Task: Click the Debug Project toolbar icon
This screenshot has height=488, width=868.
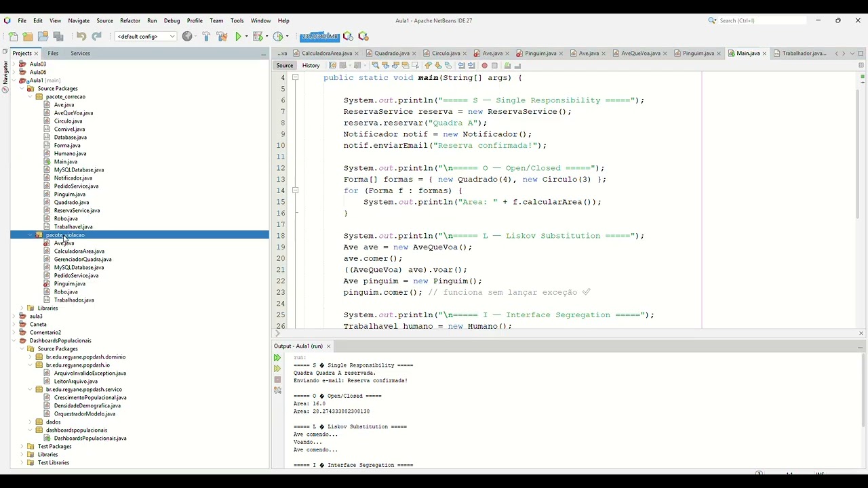Action: click(x=257, y=37)
